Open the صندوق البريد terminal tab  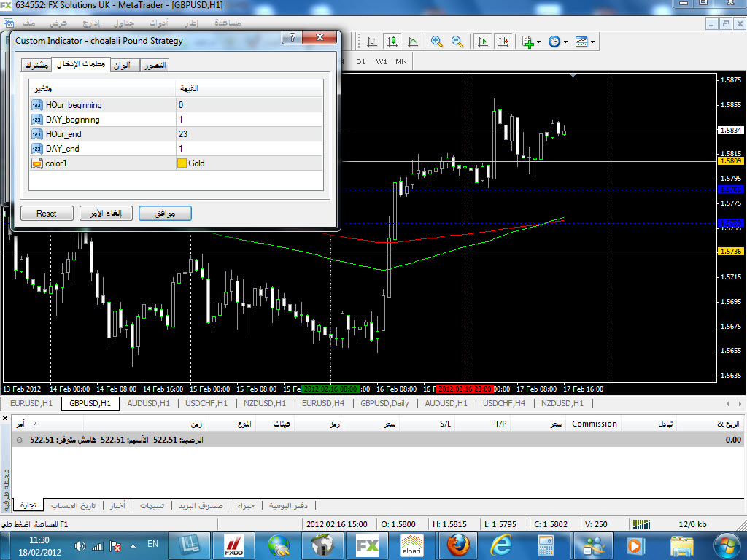[201, 506]
